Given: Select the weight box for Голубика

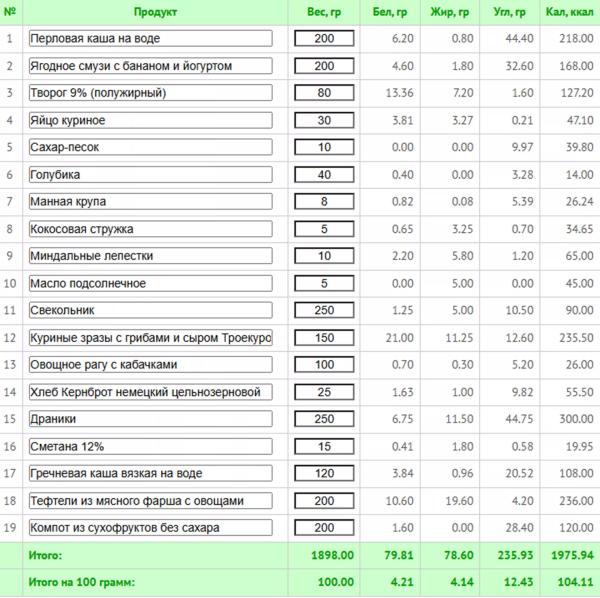Looking at the screenshot, I should pyautogui.click(x=324, y=175).
